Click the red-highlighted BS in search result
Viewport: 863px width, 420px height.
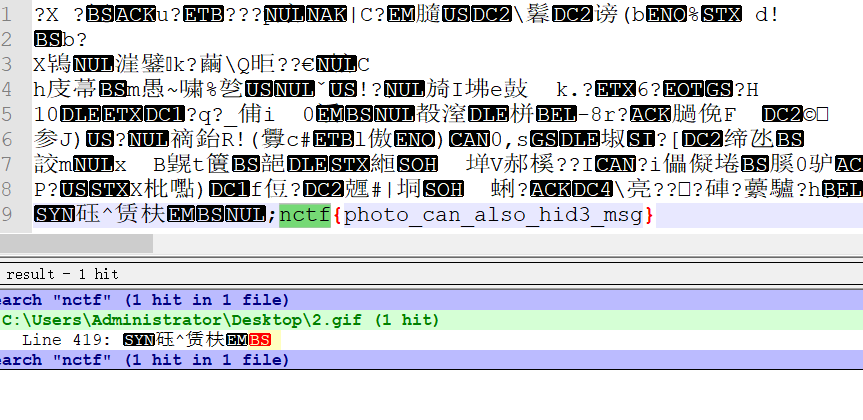point(260,340)
